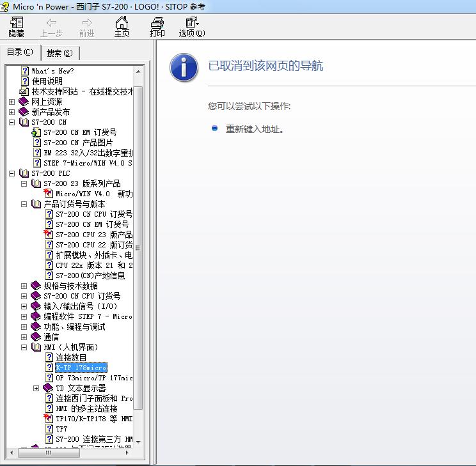Switch to the 搜索(S) search tab
The image size is (476, 466).
click(x=59, y=54)
